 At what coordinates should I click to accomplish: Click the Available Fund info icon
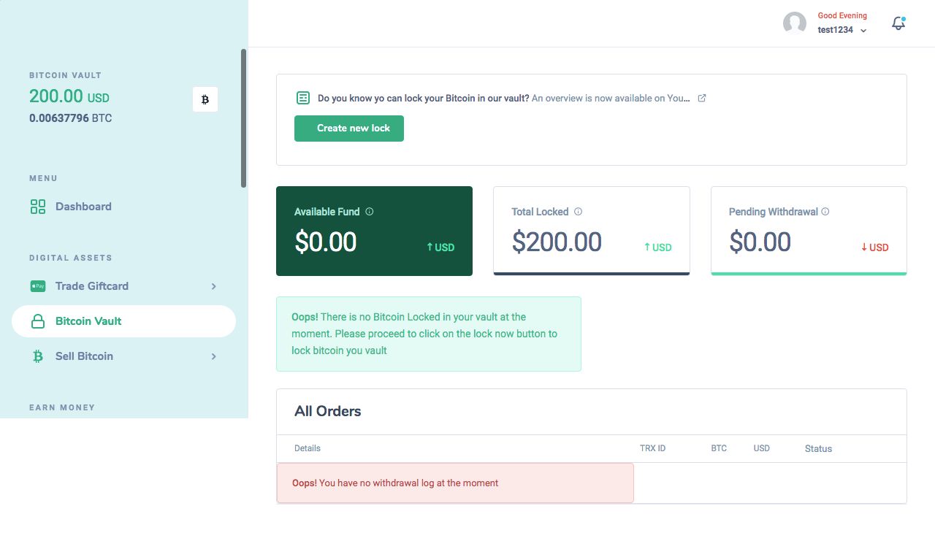point(370,212)
